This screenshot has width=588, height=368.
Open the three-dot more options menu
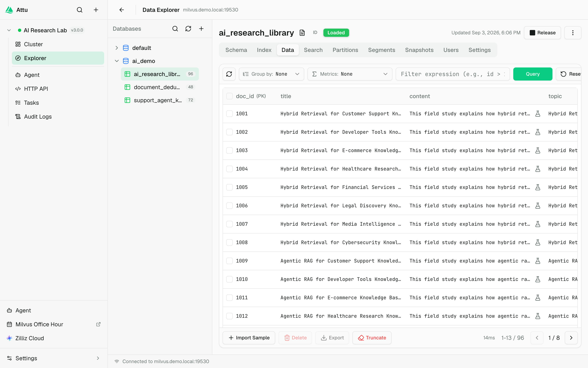[573, 33]
